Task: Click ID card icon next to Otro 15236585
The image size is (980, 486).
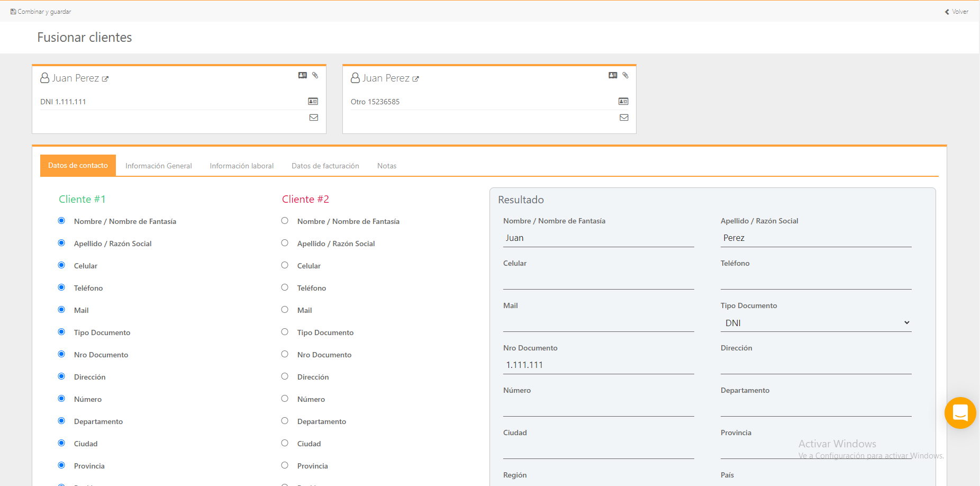Action: click(x=623, y=101)
